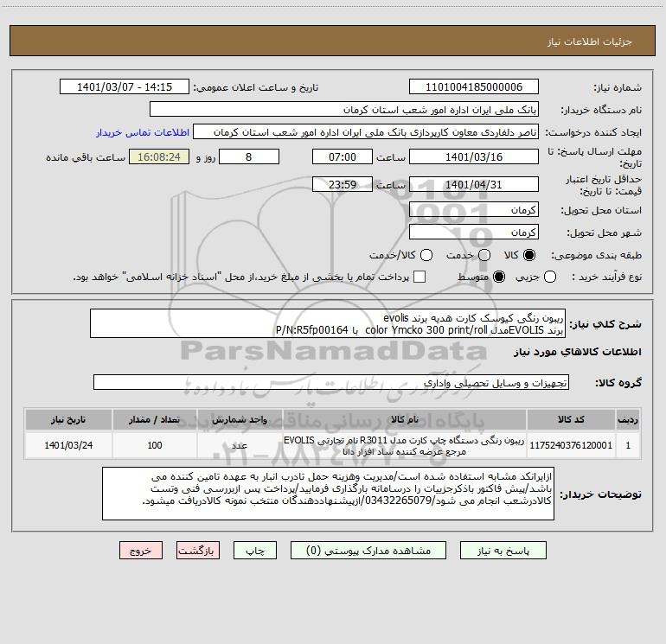Click the response deadline date 1401/03/16
The image size is (666, 644).
point(474,157)
